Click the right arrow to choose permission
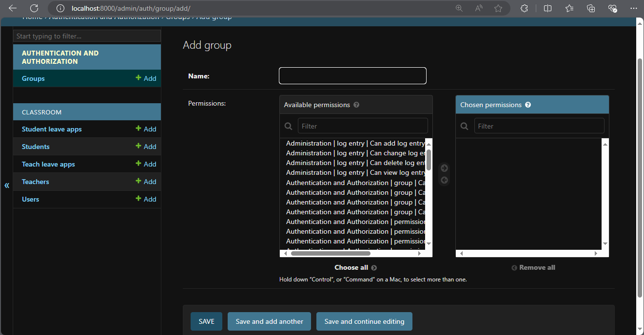The height and width of the screenshot is (335, 644). 444,168
